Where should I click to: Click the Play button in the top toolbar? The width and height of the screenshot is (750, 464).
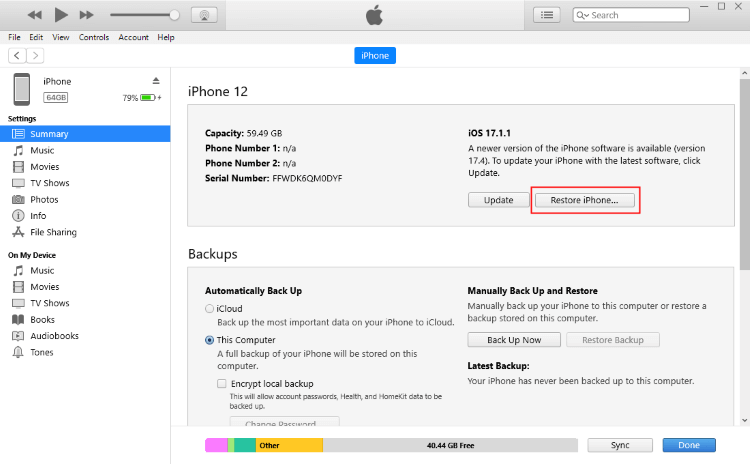[x=61, y=15]
